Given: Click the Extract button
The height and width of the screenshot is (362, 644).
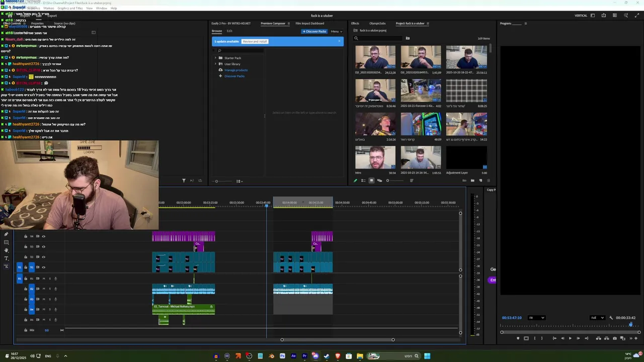Looking at the screenshot, I should tap(607, 338).
